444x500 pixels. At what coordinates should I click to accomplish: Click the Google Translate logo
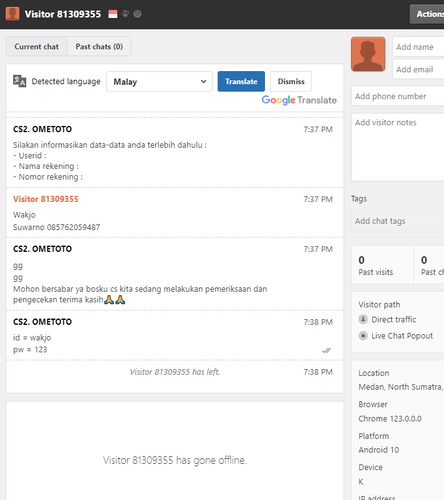(x=299, y=100)
